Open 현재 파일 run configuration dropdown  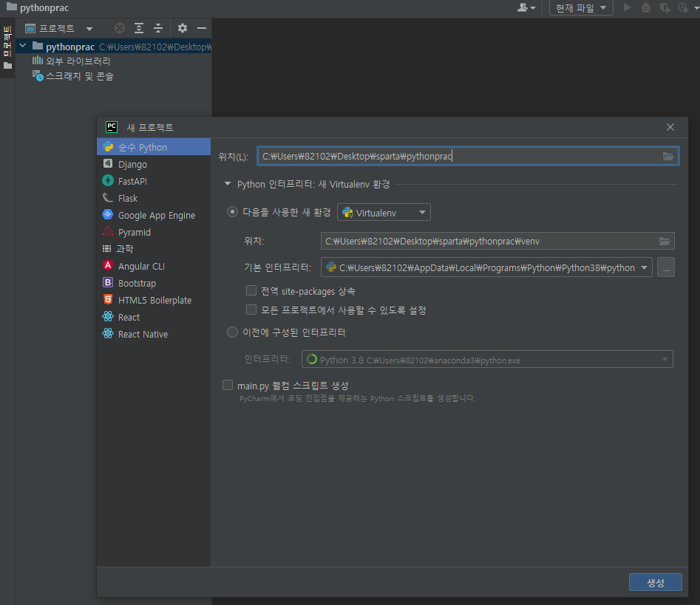[581, 7]
